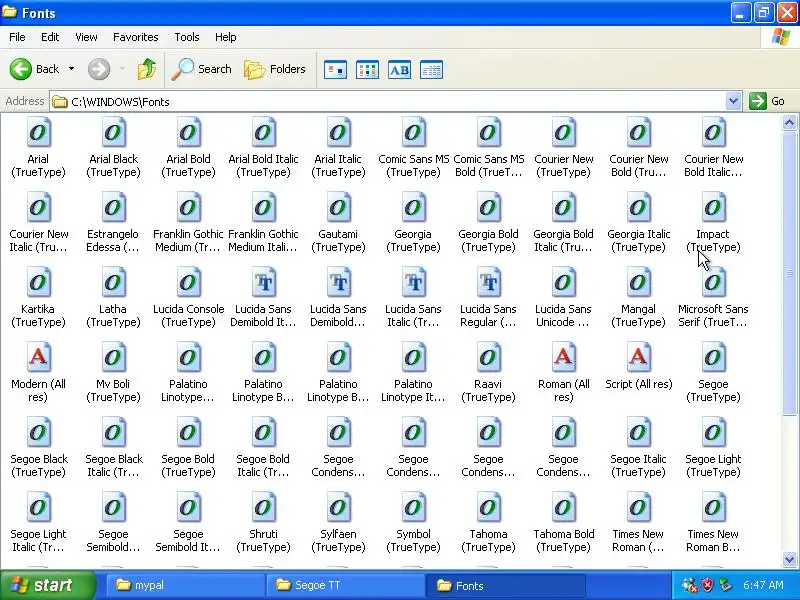Click the Windows Start button

click(x=48, y=585)
